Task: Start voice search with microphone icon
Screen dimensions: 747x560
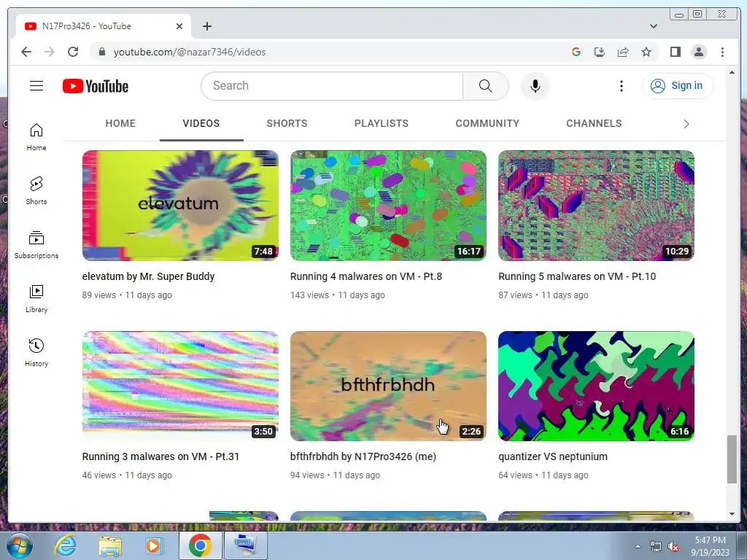Action: [x=535, y=86]
